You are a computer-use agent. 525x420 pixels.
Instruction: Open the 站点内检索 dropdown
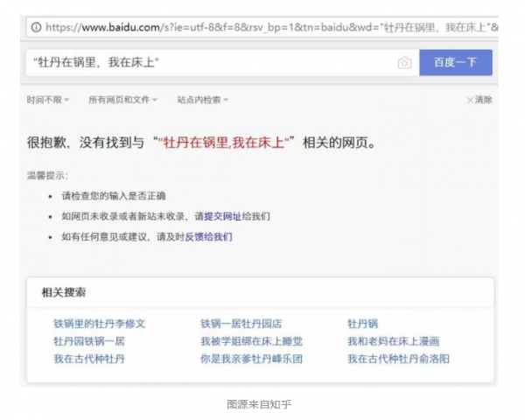coord(202,100)
